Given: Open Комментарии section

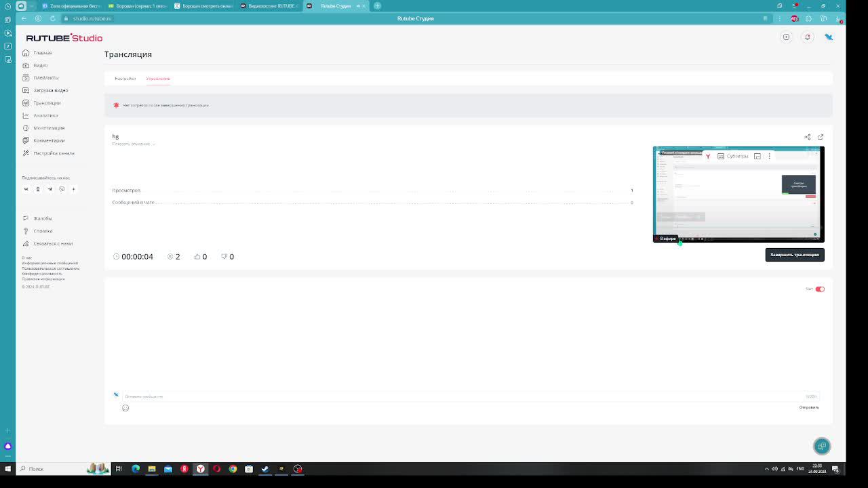Looking at the screenshot, I should coord(49,140).
